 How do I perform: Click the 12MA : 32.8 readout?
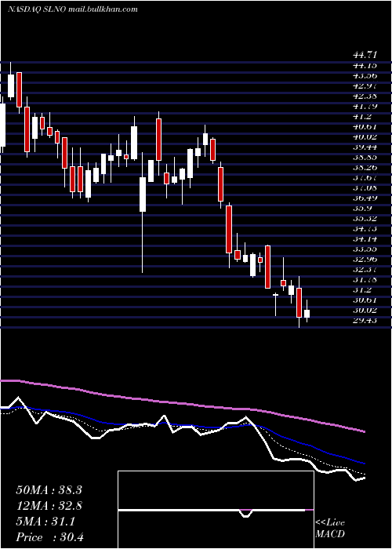[49, 506]
